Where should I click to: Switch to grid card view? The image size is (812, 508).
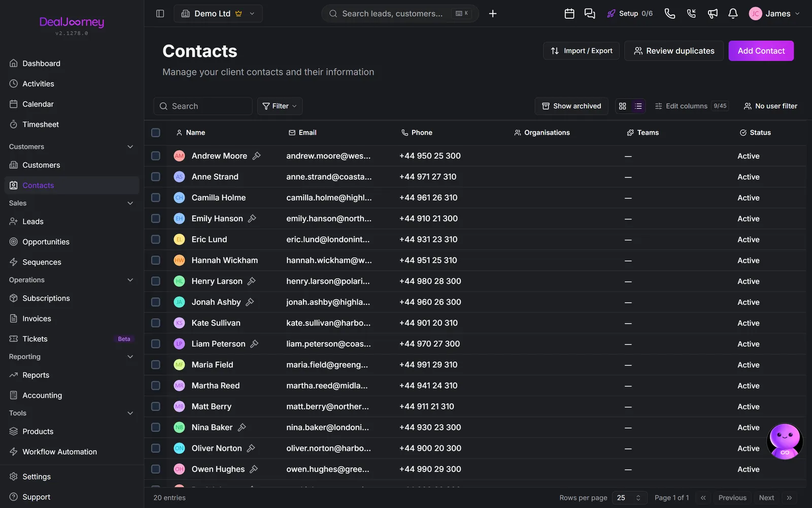pyautogui.click(x=623, y=106)
